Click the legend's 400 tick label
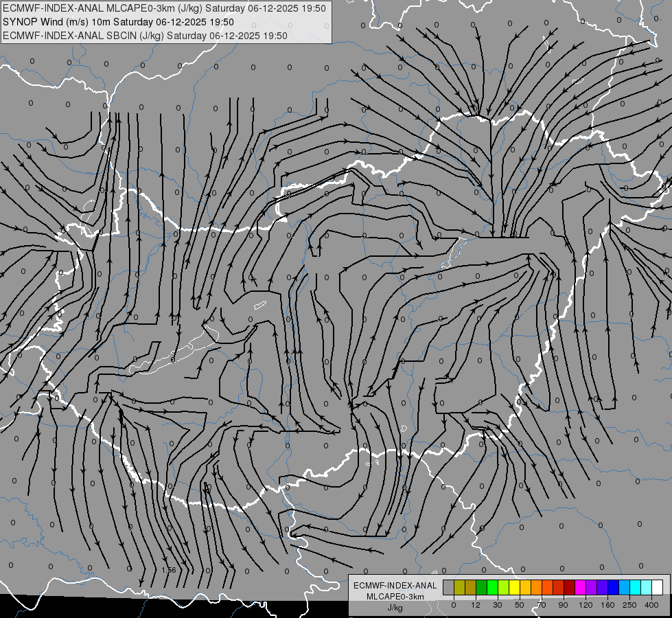 pos(651,605)
